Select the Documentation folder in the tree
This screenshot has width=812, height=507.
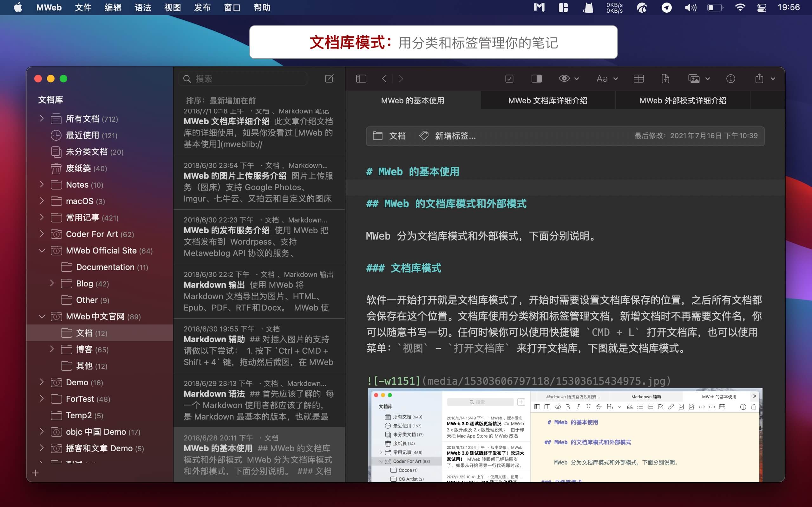[105, 267]
